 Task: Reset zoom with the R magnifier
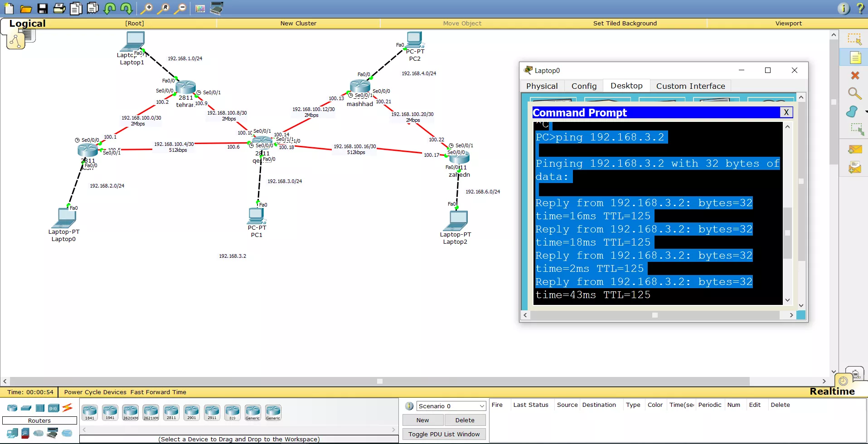(164, 8)
